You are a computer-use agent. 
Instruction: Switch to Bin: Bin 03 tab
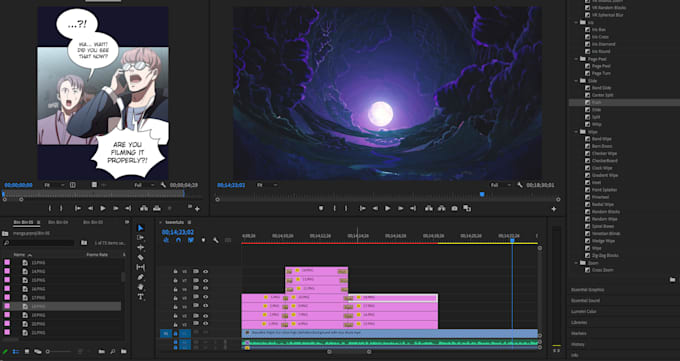pos(93,222)
